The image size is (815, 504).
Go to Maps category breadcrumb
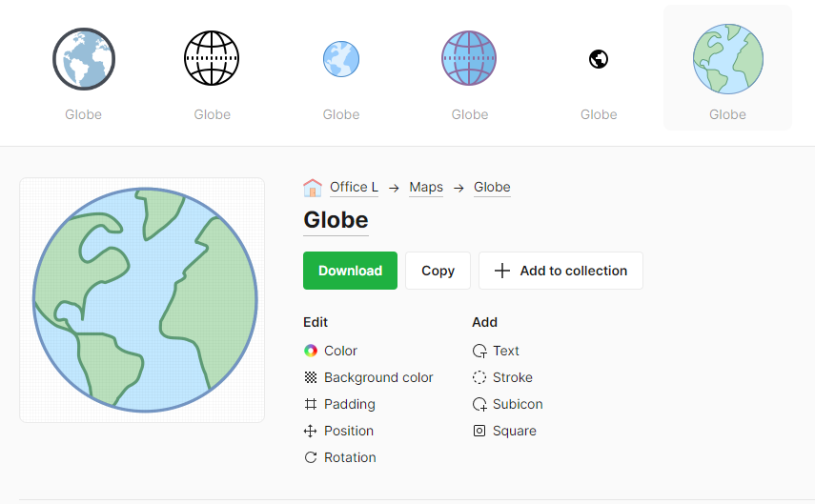coord(426,188)
